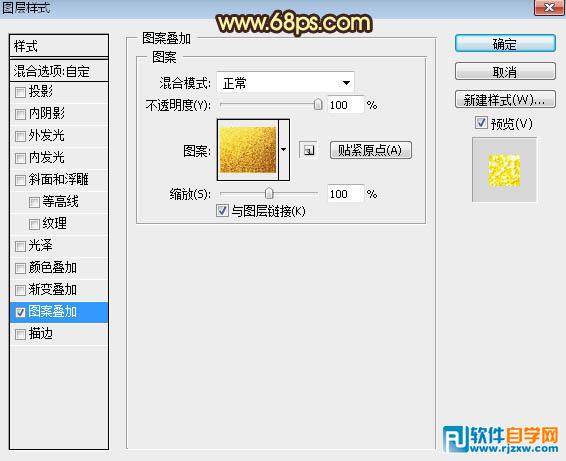Click the 取消 button
This screenshot has width=566, height=461.
[505, 71]
